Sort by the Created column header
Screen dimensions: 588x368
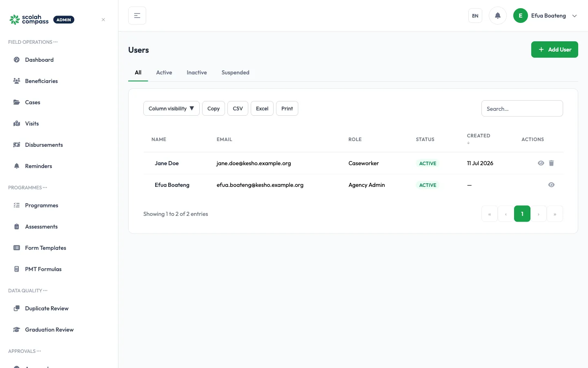coord(479,136)
